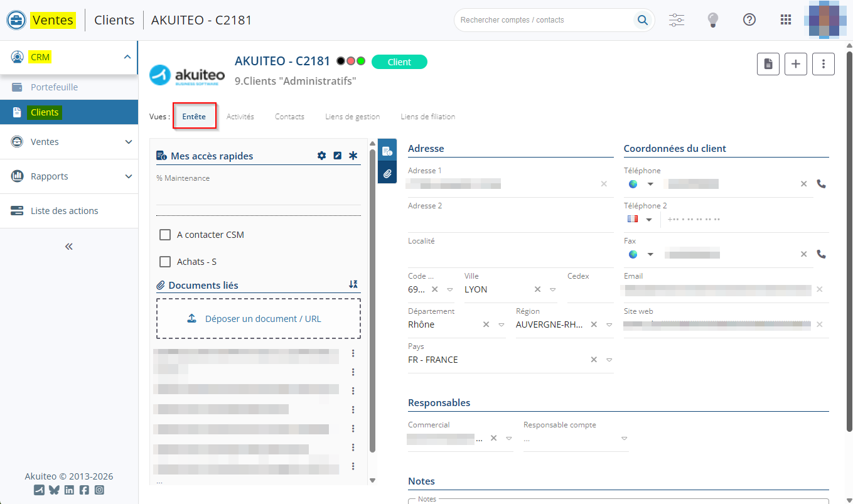This screenshot has height=504, width=853.
Task: Open the Pays dropdown list
Action: (x=609, y=360)
